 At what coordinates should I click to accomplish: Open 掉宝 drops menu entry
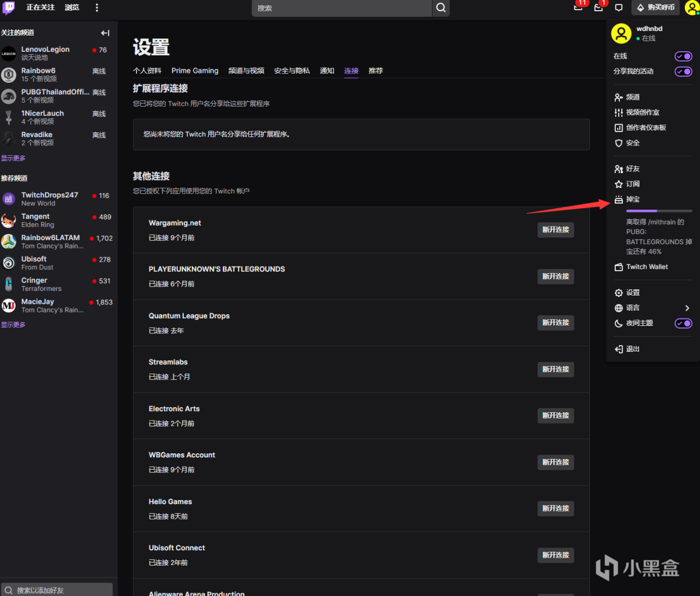pyautogui.click(x=653, y=199)
